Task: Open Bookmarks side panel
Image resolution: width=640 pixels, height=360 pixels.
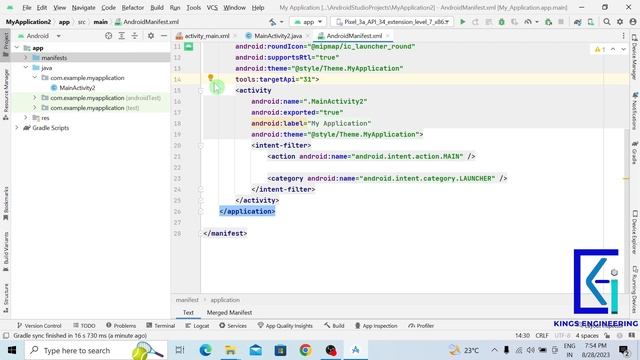Action: point(6,203)
